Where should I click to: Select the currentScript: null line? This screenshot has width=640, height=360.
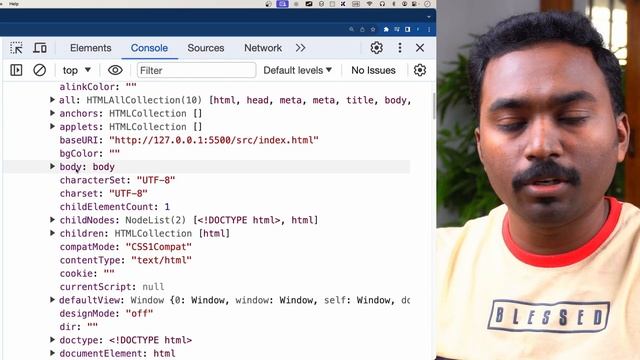[112, 287]
